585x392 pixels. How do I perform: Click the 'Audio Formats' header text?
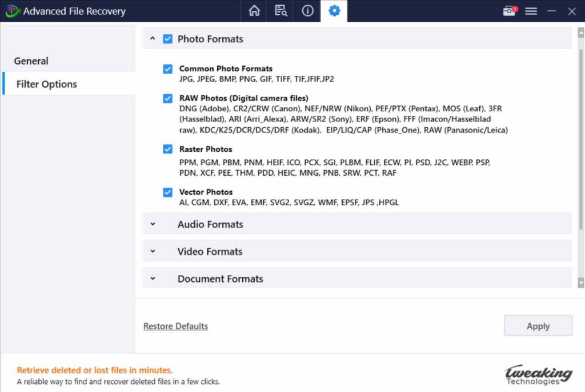click(210, 224)
